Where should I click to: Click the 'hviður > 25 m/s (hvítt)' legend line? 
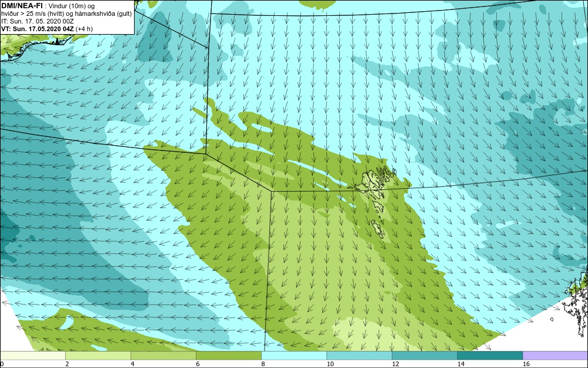click(x=66, y=14)
